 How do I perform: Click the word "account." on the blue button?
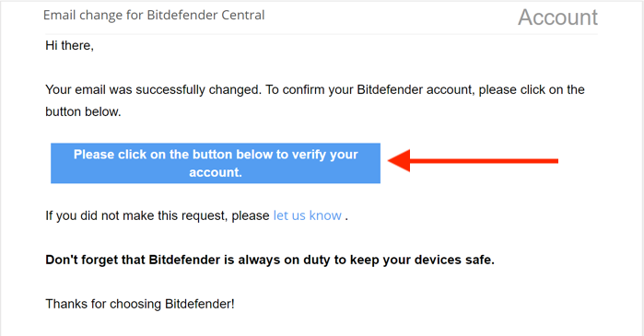pyautogui.click(x=216, y=172)
